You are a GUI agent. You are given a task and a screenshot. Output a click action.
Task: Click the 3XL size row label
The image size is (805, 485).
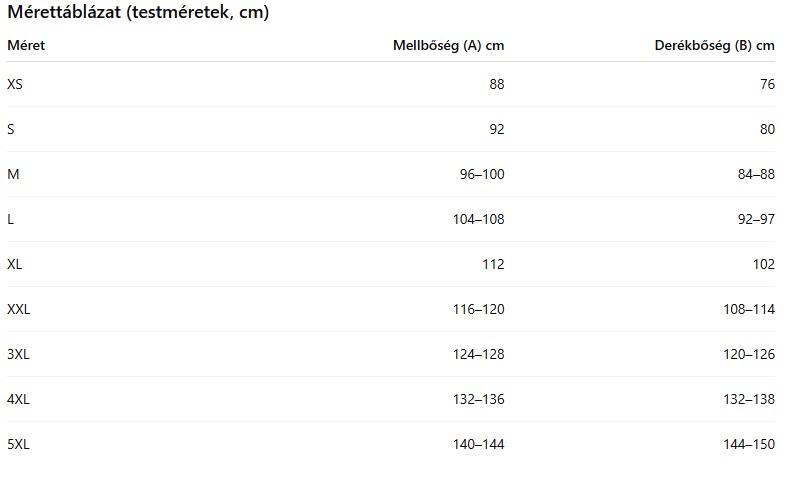coord(18,354)
